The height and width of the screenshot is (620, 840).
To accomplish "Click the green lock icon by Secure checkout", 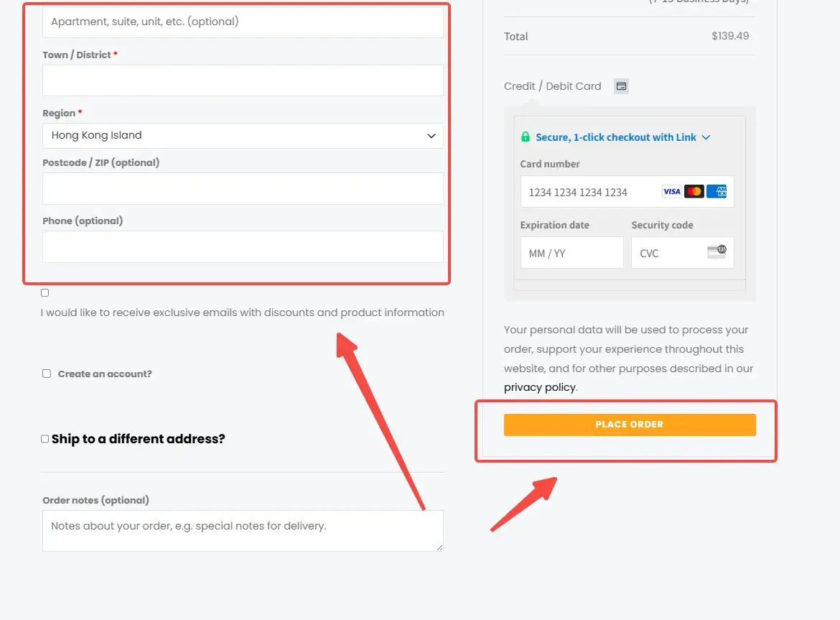I will pos(526,137).
